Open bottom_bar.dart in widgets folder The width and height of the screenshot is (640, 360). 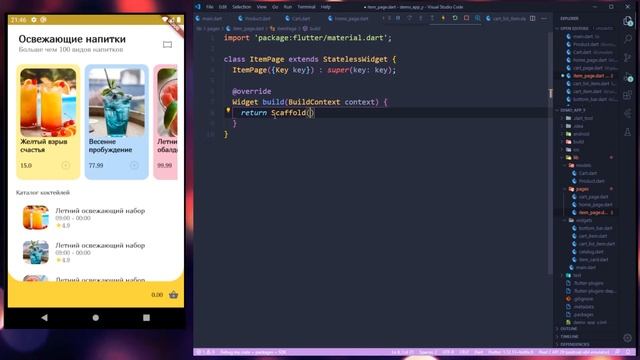(x=593, y=228)
